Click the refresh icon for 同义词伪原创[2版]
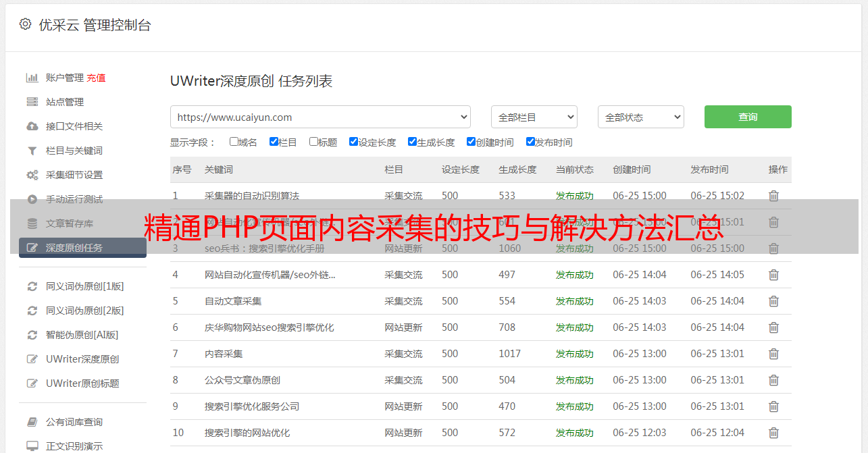868x453 pixels. 32,311
